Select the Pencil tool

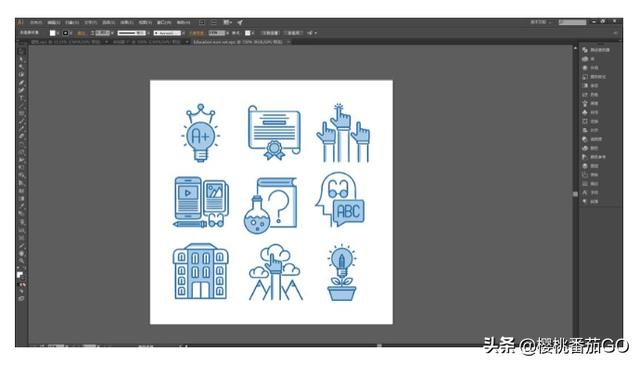point(22,129)
